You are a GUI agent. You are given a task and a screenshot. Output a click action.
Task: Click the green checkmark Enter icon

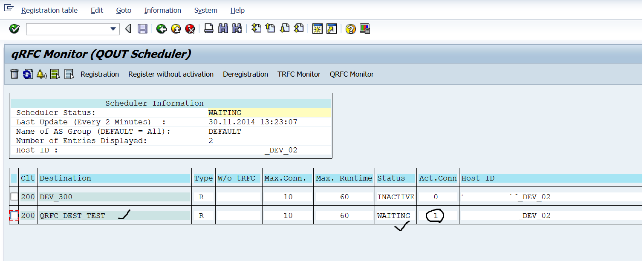(14, 29)
